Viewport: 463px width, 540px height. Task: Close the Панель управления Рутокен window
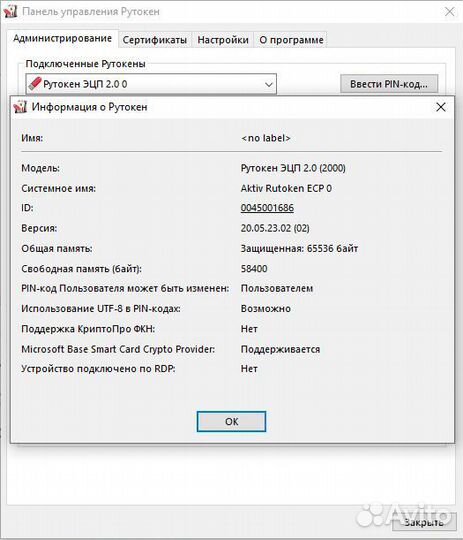point(450,11)
